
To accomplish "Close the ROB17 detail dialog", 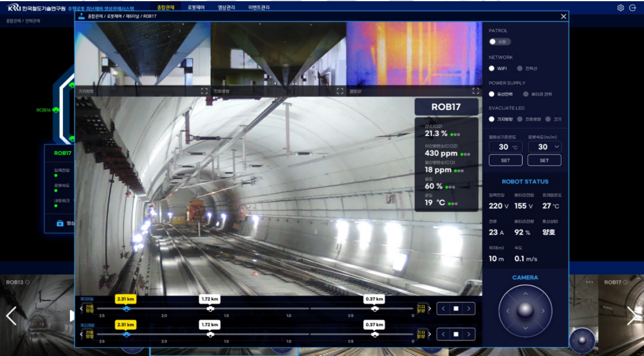I will tap(563, 16).
